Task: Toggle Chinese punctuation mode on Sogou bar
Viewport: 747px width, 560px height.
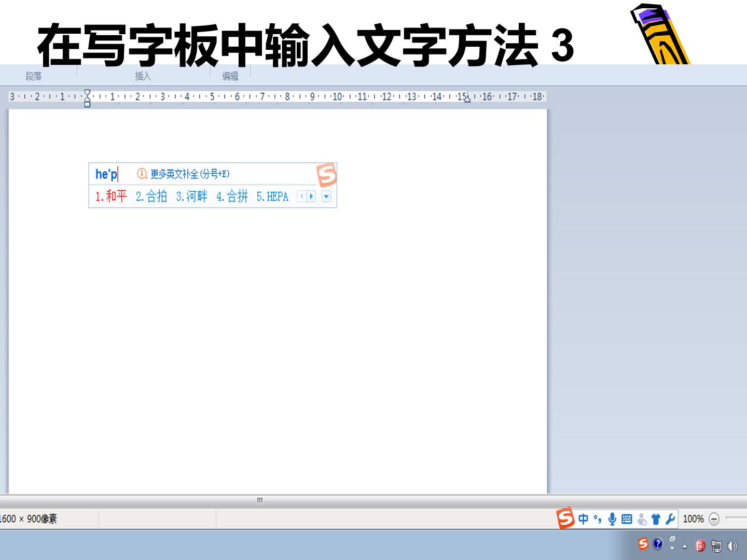Action: [598, 519]
